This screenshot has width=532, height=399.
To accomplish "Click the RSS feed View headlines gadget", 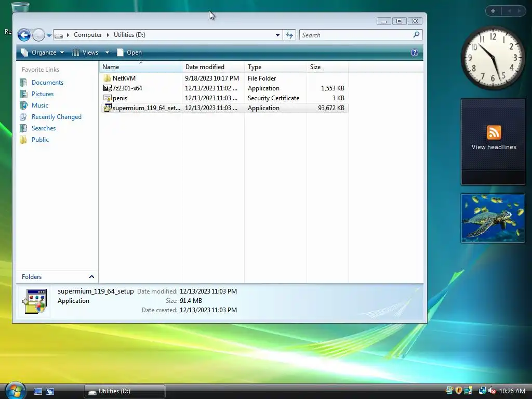I will point(494,142).
